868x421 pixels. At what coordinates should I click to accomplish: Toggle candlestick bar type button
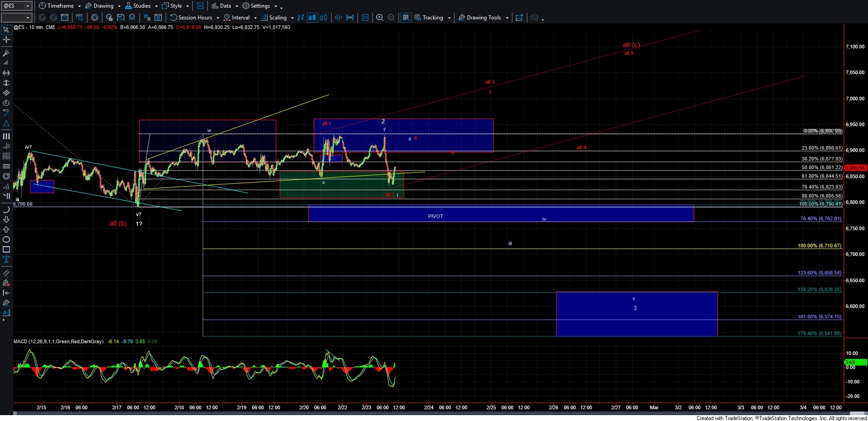tap(312, 18)
